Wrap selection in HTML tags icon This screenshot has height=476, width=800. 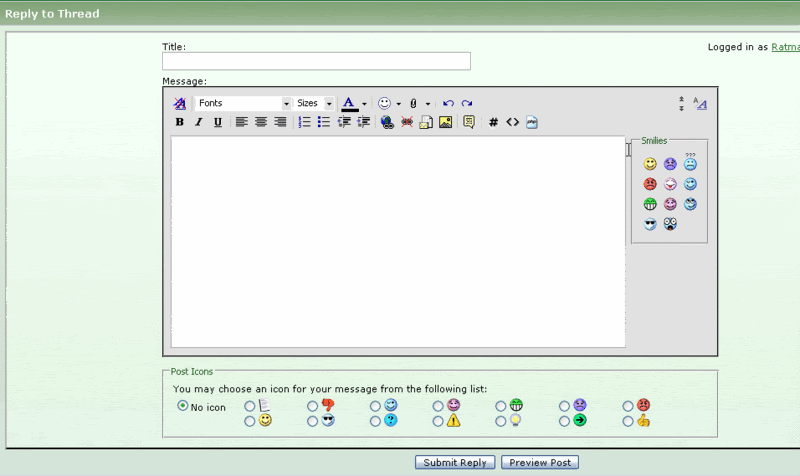[x=512, y=122]
